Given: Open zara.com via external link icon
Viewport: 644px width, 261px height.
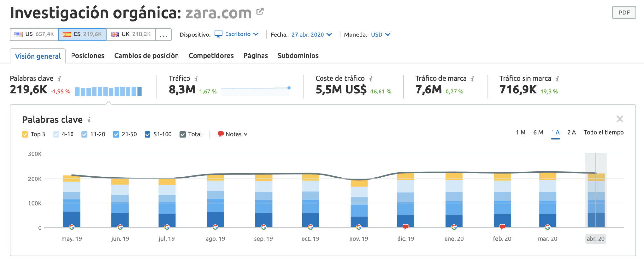Looking at the screenshot, I should click(260, 12).
